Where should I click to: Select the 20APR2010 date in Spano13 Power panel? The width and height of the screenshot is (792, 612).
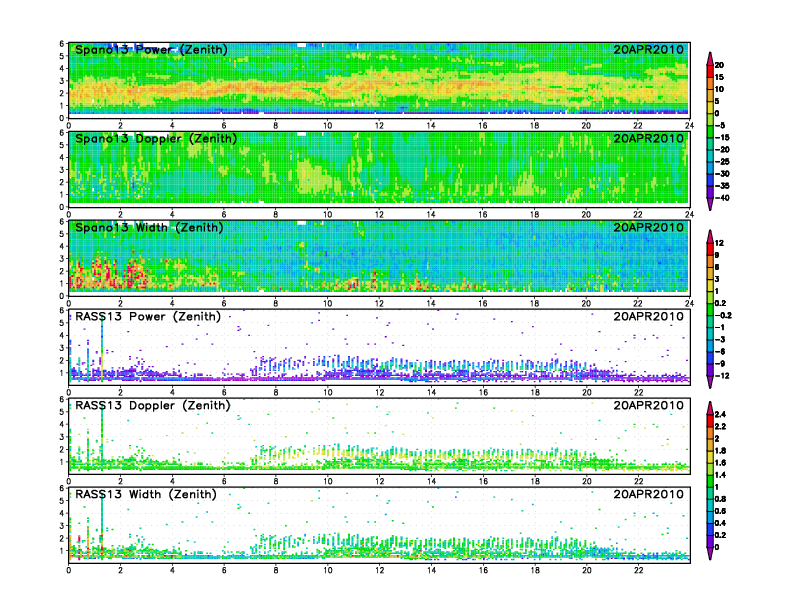(x=648, y=49)
